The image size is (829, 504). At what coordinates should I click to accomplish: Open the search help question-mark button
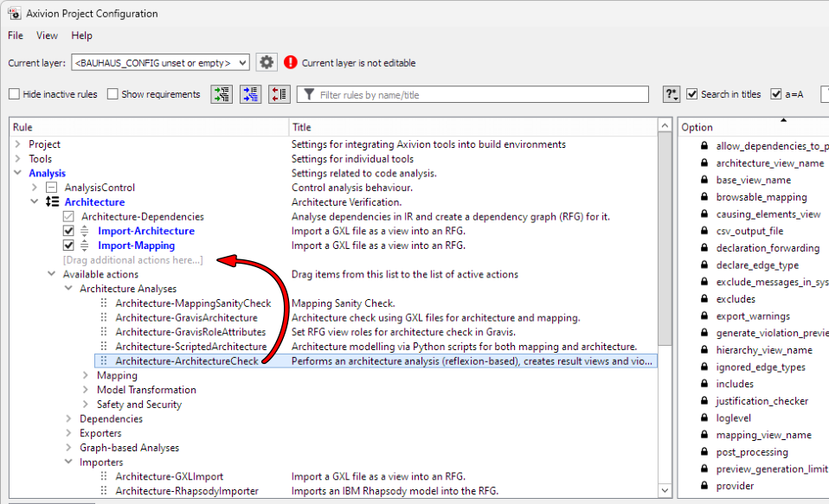[x=671, y=94]
